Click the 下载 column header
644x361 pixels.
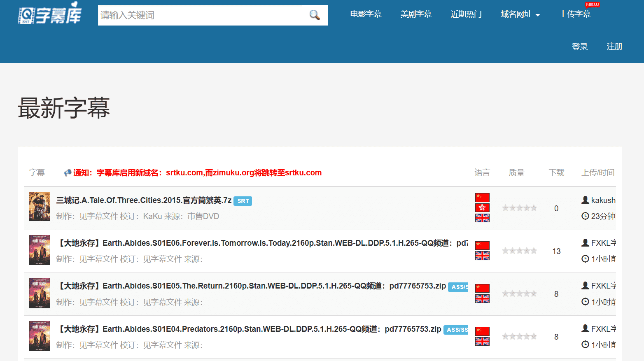tap(556, 173)
